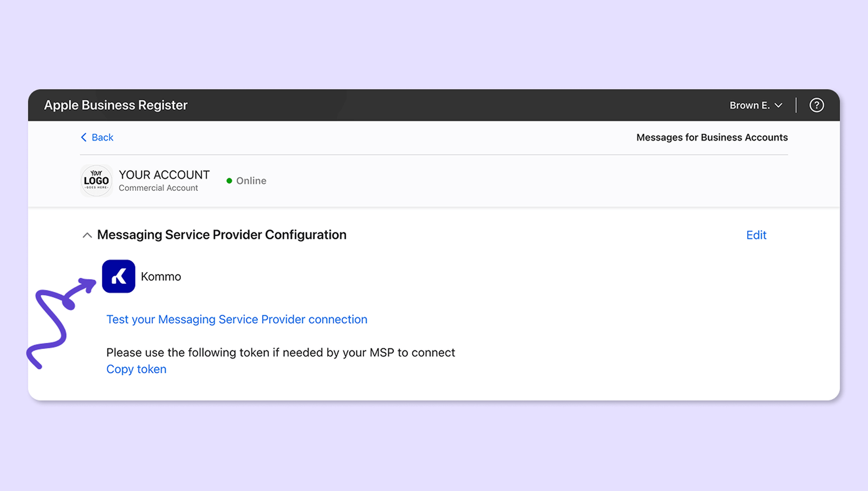Click the Your Logo account avatar

[x=96, y=181]
